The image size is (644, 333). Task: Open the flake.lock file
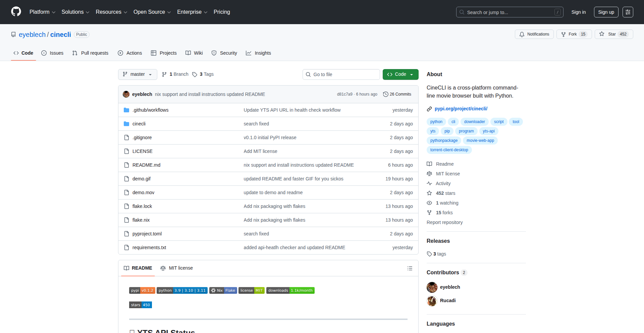pyautogui.click(x=142, y=206)
